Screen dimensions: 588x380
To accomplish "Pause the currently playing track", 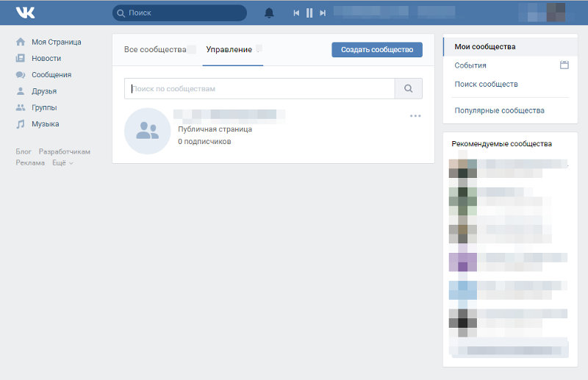I will click(x=309, y=13).
